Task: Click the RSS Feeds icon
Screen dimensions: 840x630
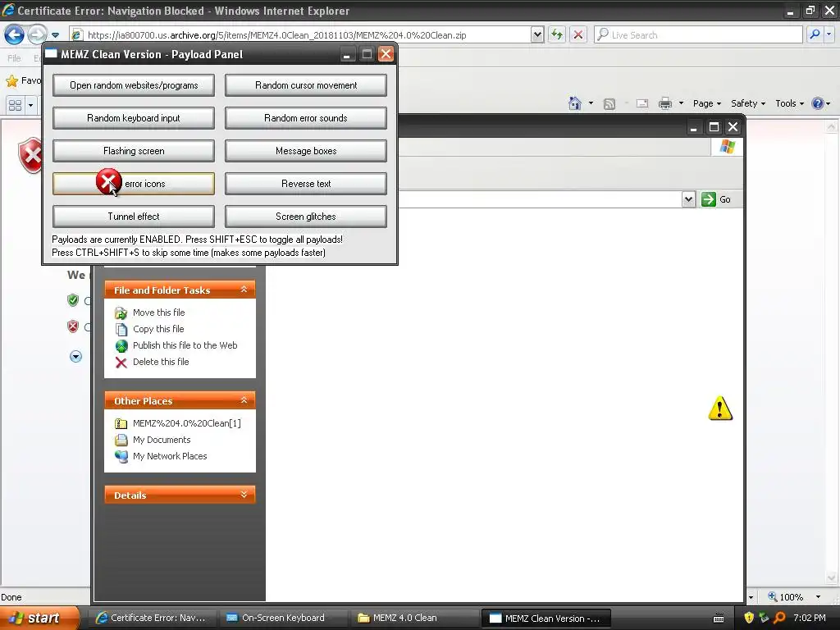Action: tap(609, 104)
